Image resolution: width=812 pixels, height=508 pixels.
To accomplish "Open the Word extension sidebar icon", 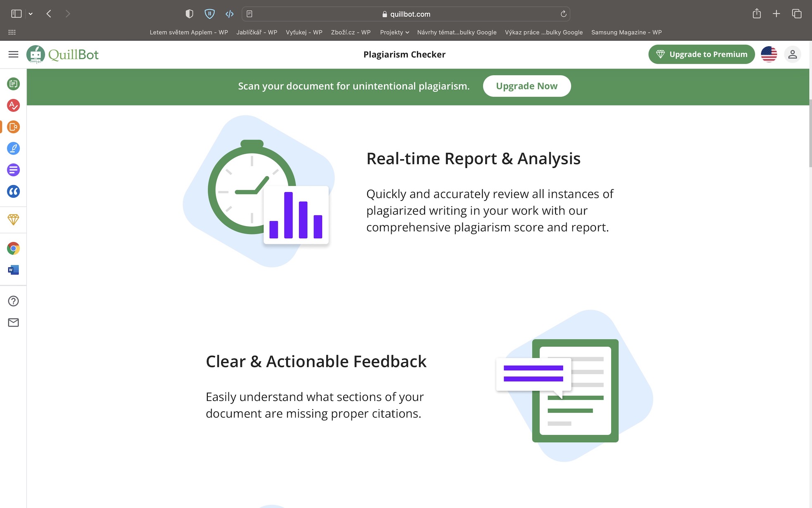I will (x=13, y=270).
